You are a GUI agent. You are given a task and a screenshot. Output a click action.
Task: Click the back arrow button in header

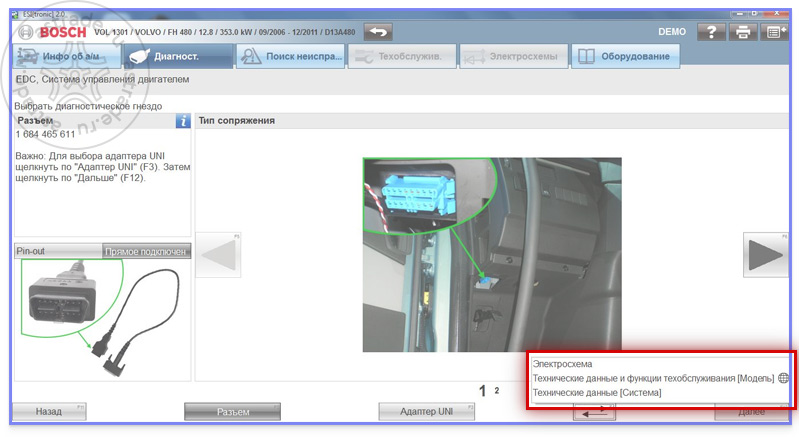[378, 32]
